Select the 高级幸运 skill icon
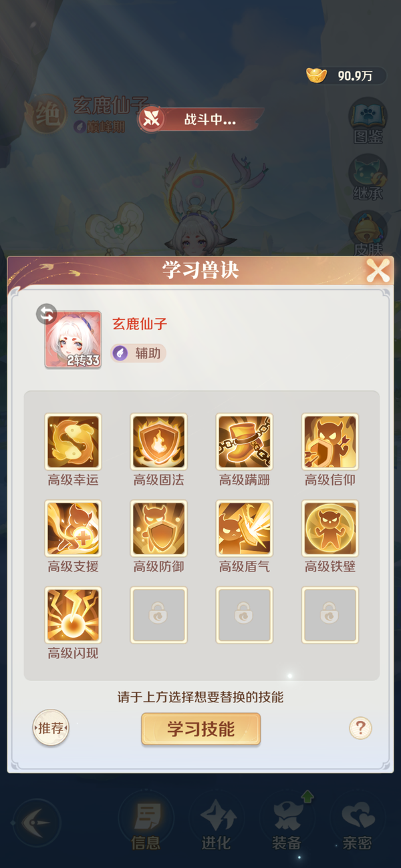 pyautogui.click(x=73, y=442)
